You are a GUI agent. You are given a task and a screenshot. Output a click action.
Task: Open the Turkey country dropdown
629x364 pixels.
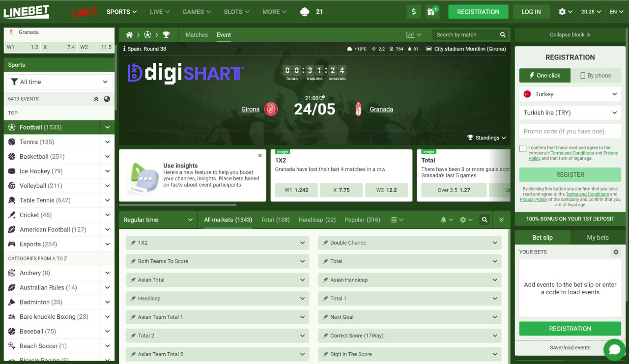tap(570, 94)
